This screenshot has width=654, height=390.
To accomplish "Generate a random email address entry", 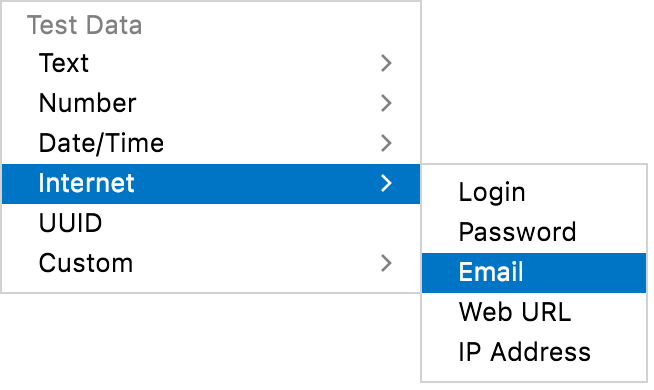I will point(534,272).
